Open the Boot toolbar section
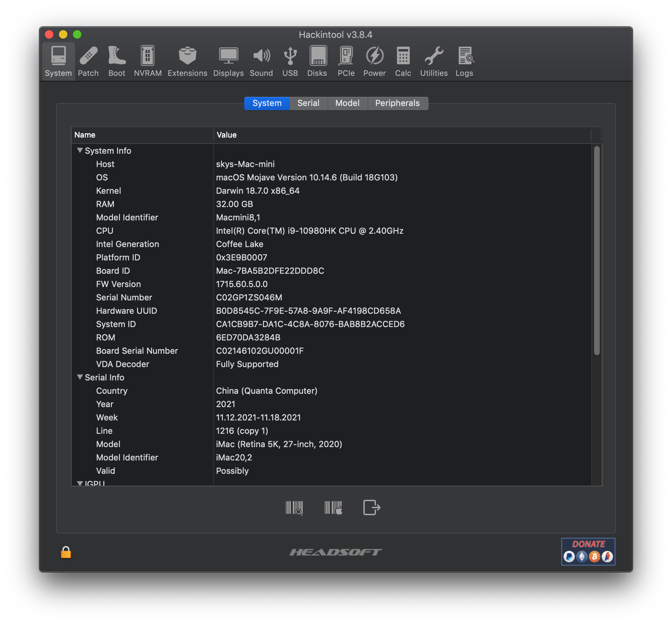This screenshot has width=672, height=624. tap(117, 61)
